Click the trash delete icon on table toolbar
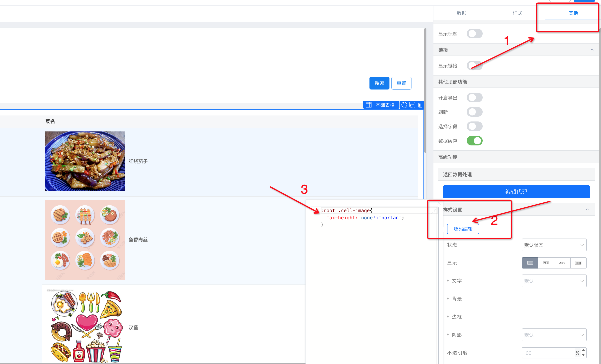Image resolution: width=601 pixels, height=364 pixels. coord(420,105)
